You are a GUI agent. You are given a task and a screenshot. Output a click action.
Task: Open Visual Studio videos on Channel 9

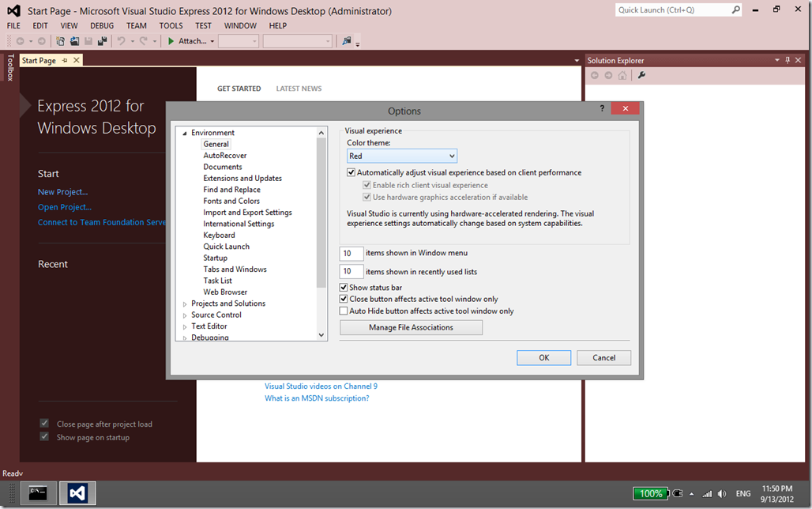(321, 386)
